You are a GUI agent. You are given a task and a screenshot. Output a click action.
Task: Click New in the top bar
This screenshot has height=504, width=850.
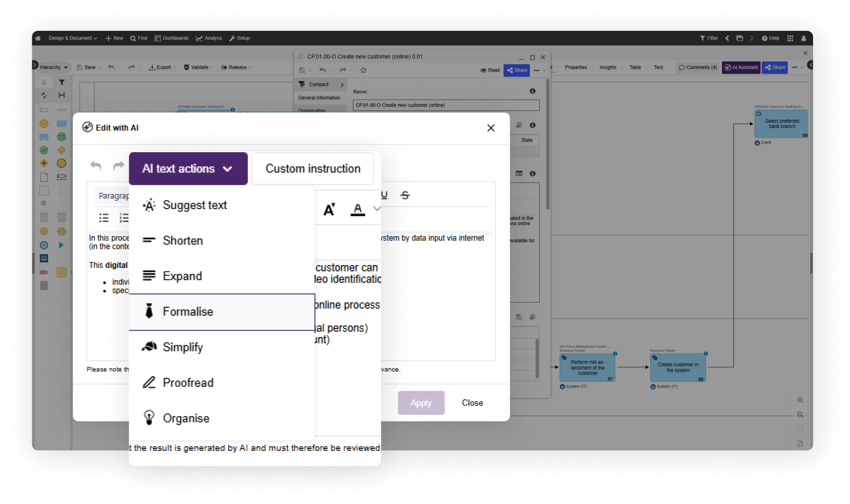[114, 38]
